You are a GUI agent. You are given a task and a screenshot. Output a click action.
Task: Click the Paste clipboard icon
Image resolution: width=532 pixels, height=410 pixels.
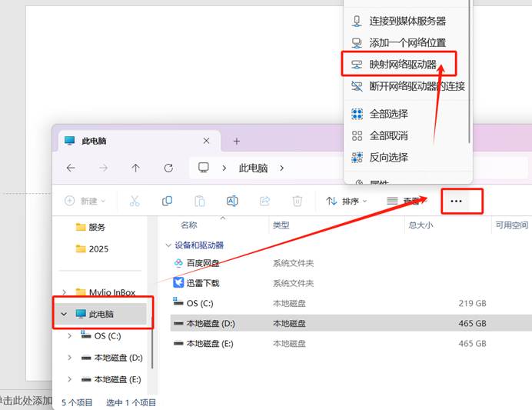click(200, 201)
